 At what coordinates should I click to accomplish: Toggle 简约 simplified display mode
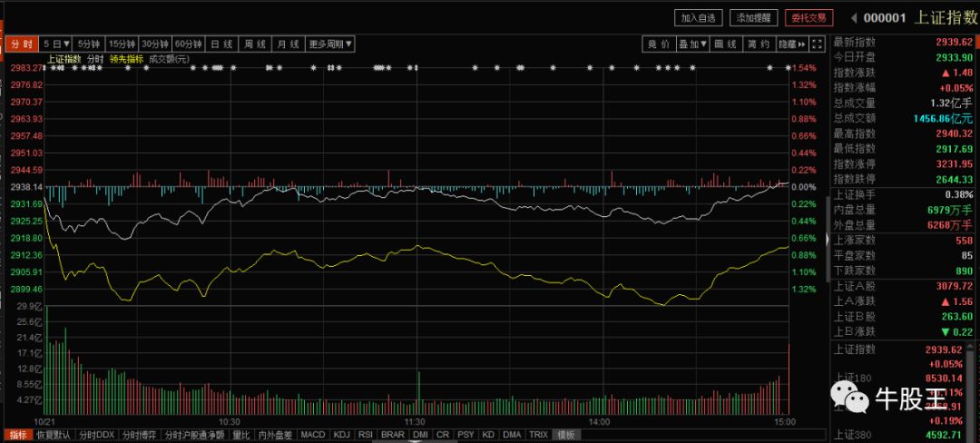[758, 44]
